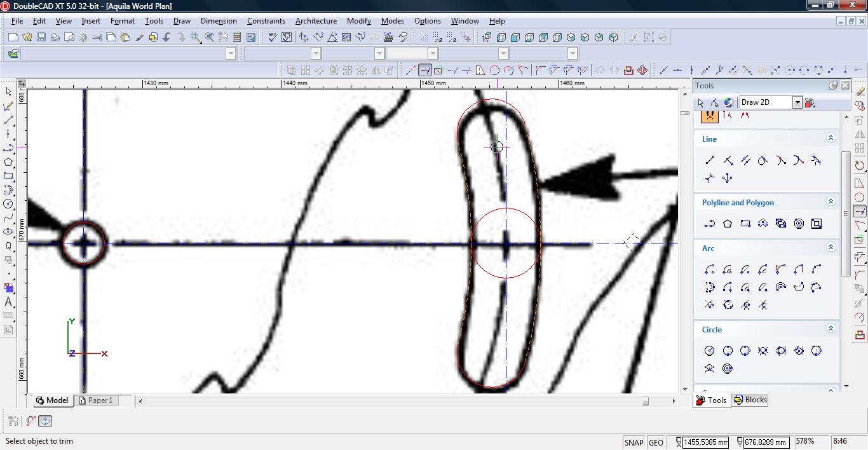Open the Architecture menu

(316, 21)
